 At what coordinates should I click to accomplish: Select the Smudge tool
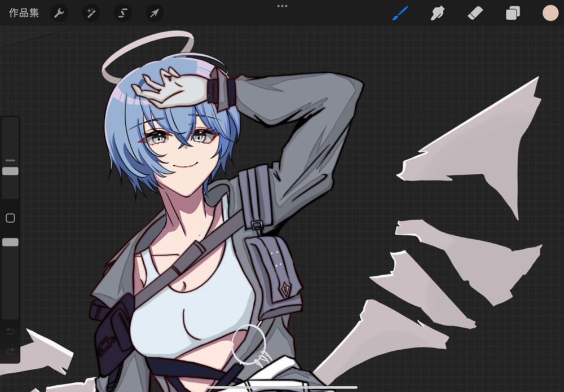tap(438, 14)
